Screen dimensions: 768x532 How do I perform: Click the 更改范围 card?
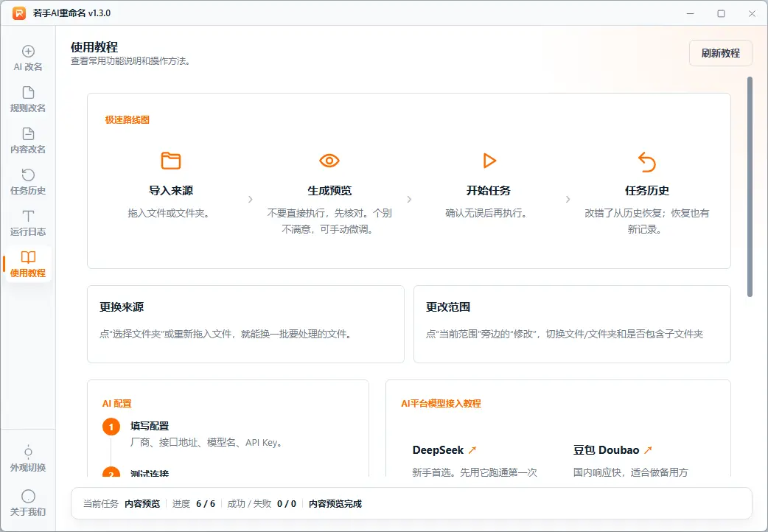point(572,324)
